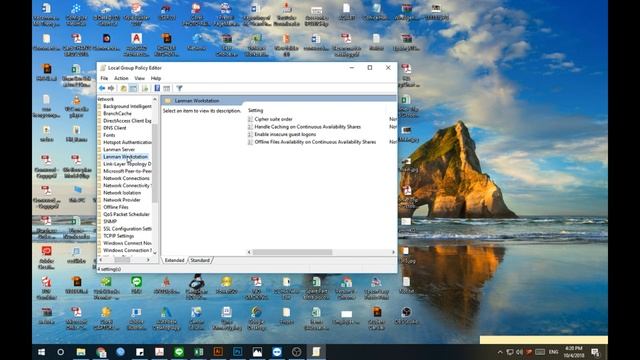
Task: Click tree pane horizontal scrollbar right arrow
Action: click(x=148, y=260)
